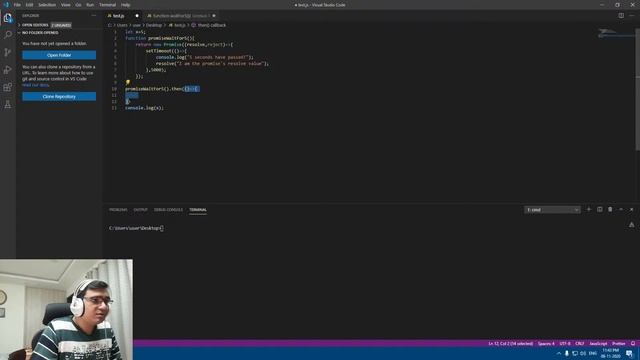Click the console.log(x) code line
Screen dimensions: 640x360
(x=144, y=108)
